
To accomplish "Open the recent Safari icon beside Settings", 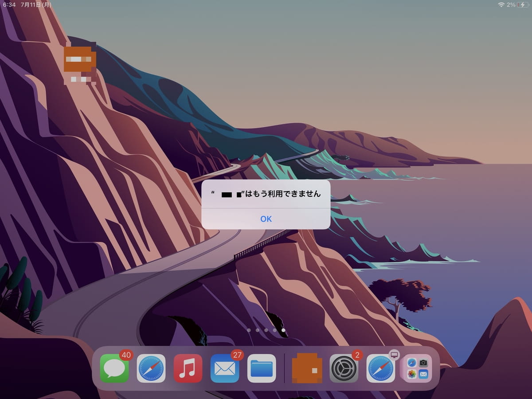I will click(x=381, y=368).
